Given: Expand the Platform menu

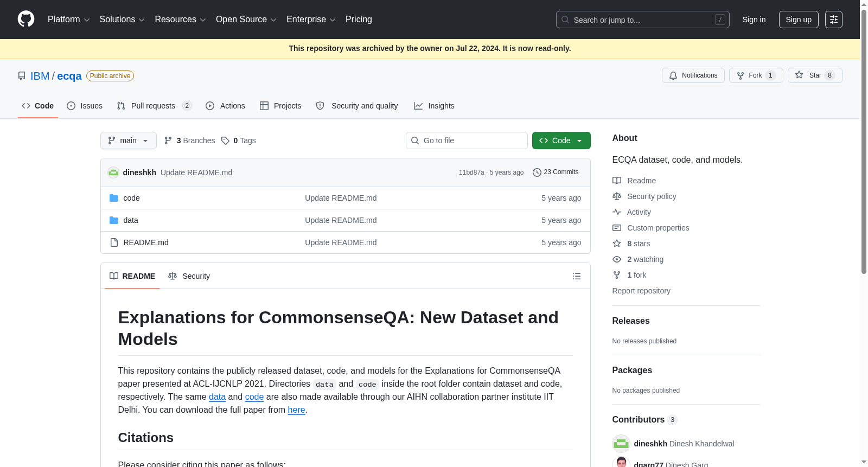Looking at the screenshot, I should click(x=69, y=20).
